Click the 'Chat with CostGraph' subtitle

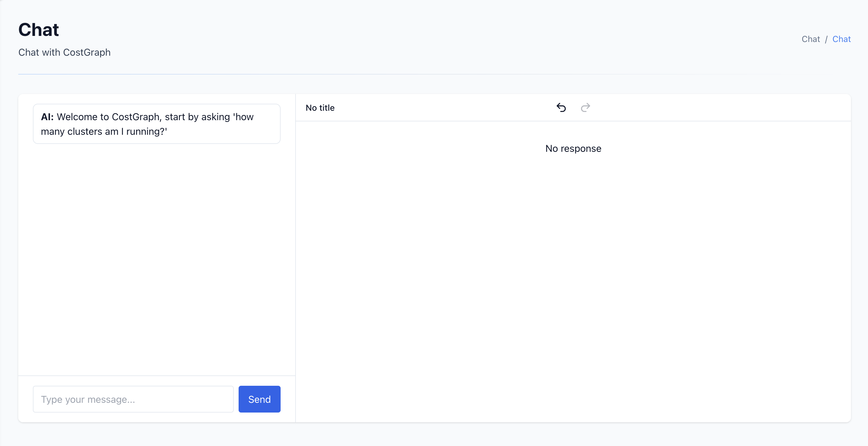[x=64, y=53]
